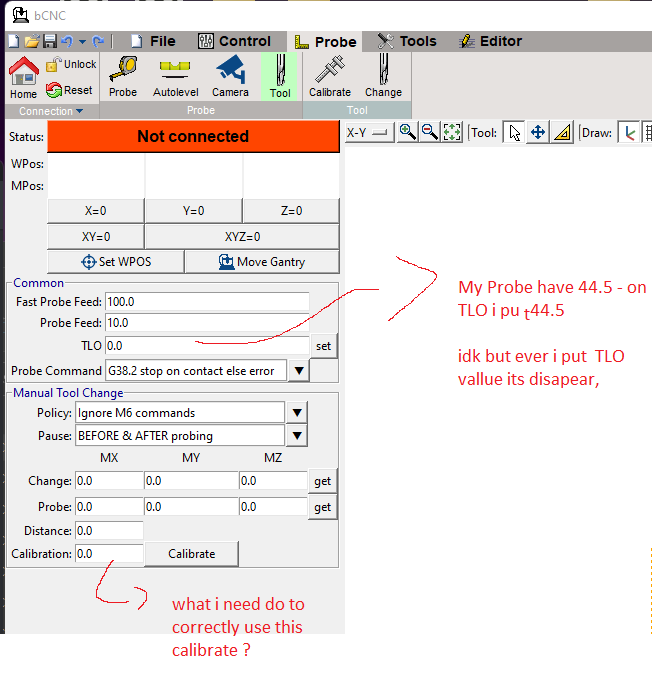Click the TLO set button
Screen dimensions: 652x691
[324, 346]
